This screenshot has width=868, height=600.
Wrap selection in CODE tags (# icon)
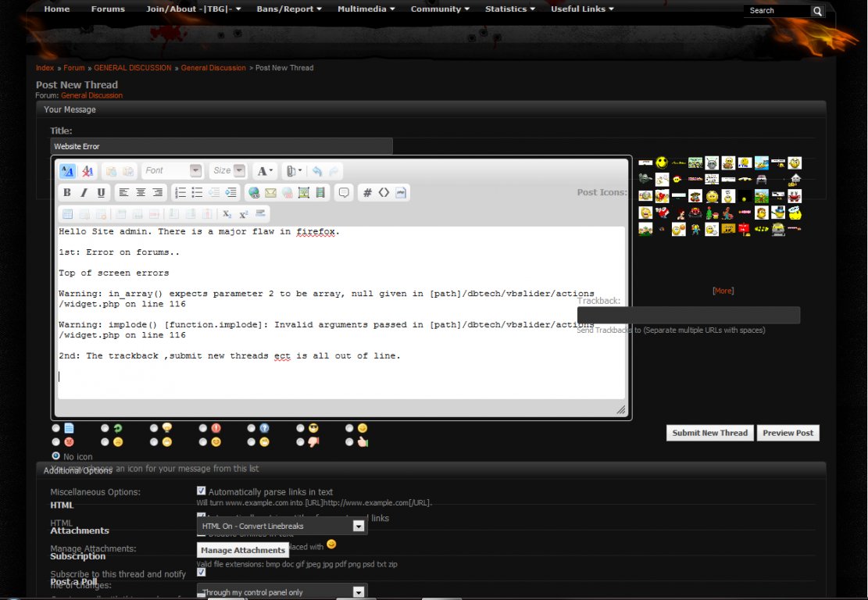[367, 193]
